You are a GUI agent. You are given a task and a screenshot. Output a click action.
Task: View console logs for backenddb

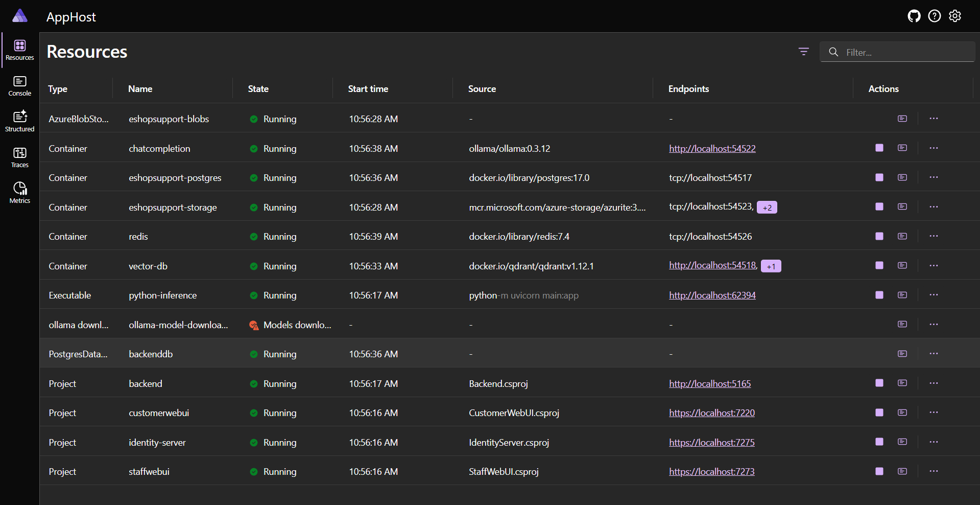tap(902, 354)
